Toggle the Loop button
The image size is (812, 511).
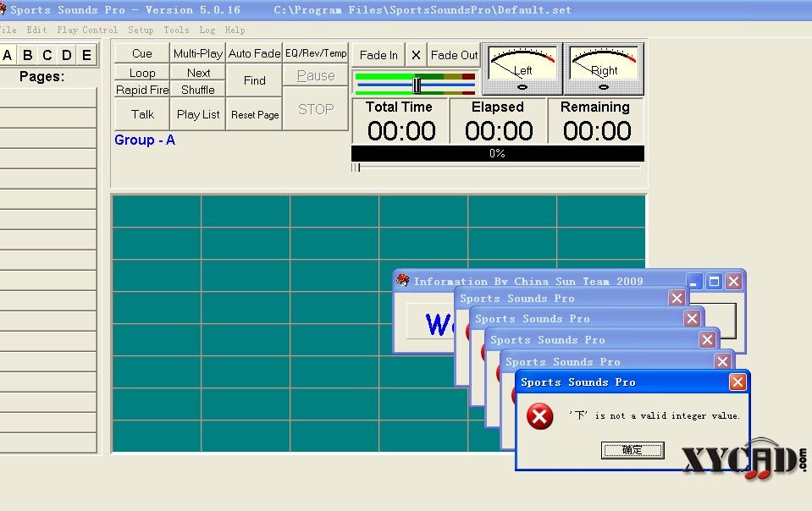[142, 73]
